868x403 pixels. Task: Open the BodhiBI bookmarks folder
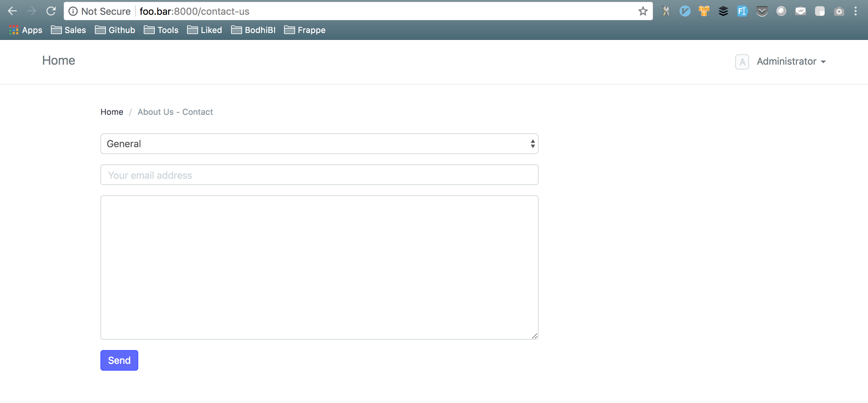point(253,30)
